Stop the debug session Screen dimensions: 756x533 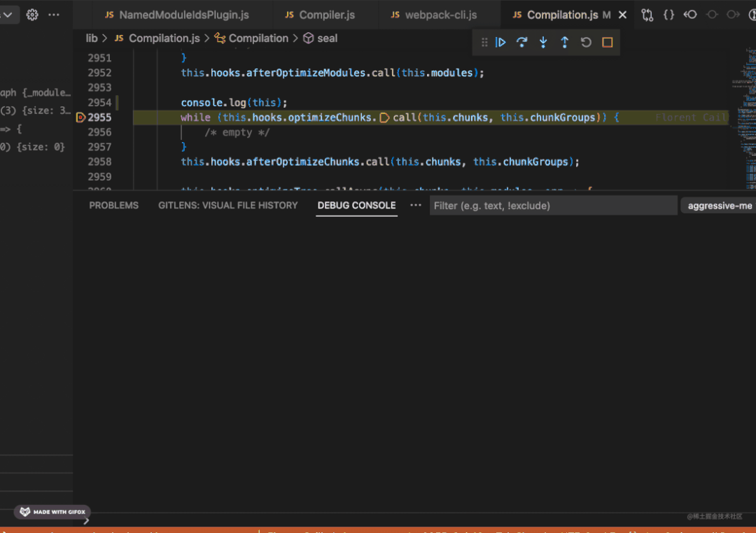(608, 43)
